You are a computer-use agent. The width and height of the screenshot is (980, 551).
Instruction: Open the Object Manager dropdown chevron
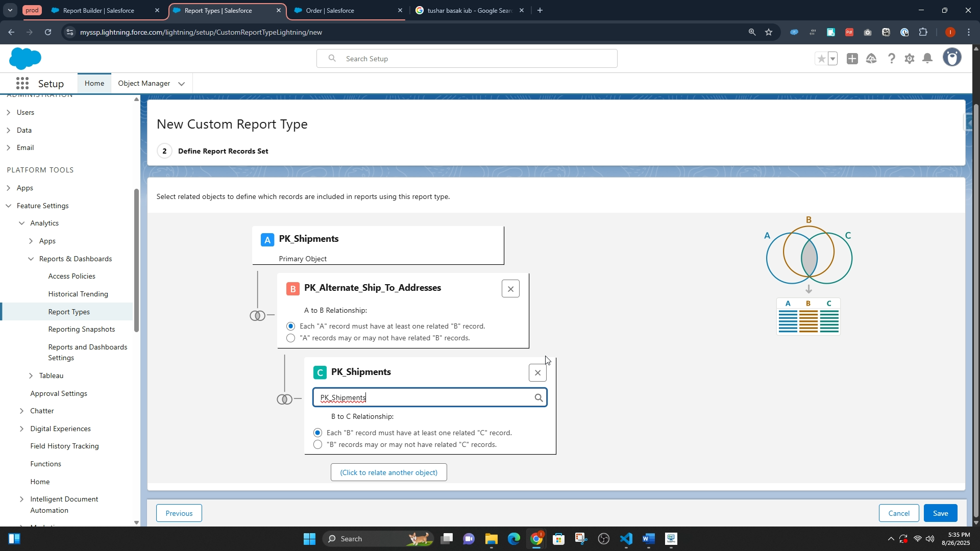click(x=181, y=84)
